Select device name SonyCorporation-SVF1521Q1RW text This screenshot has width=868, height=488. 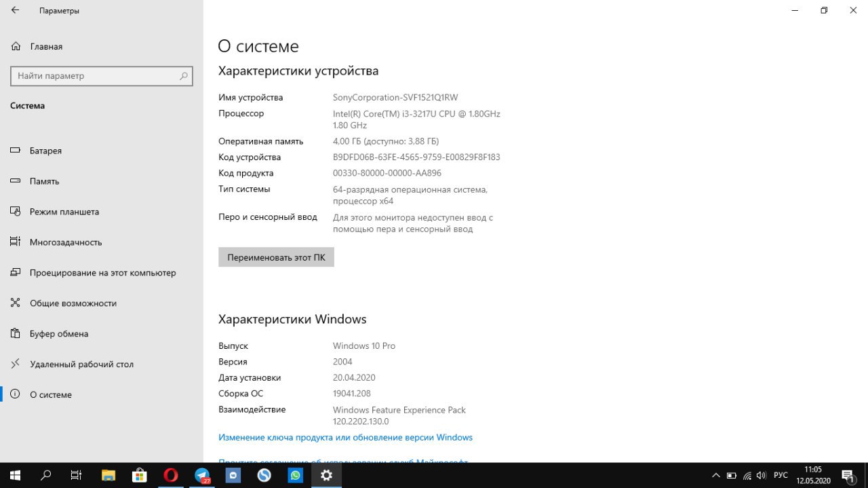(x=395, y=98)
